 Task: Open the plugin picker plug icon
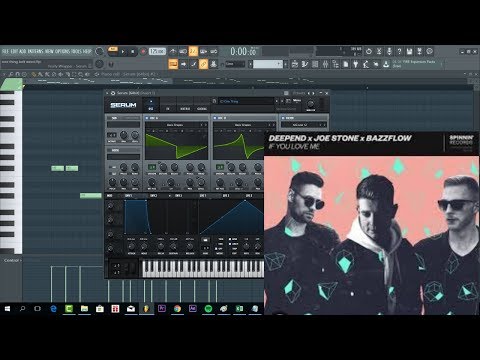356,64
